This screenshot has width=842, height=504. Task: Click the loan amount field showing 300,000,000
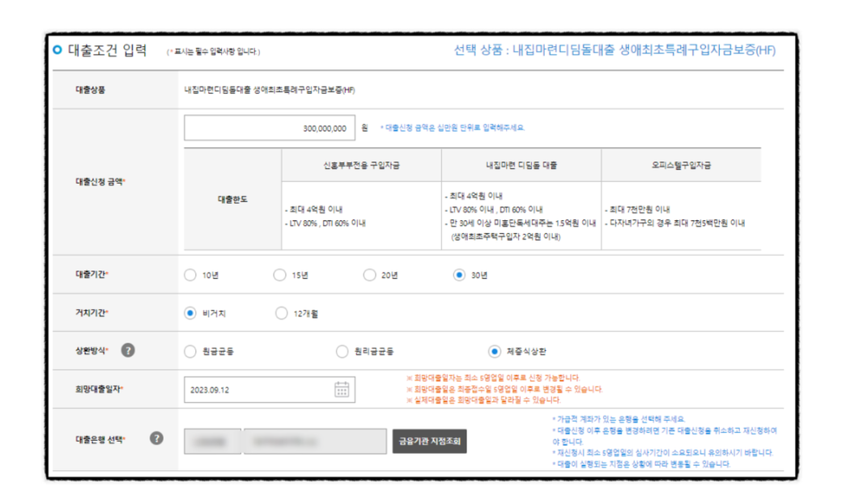[270, 128]
